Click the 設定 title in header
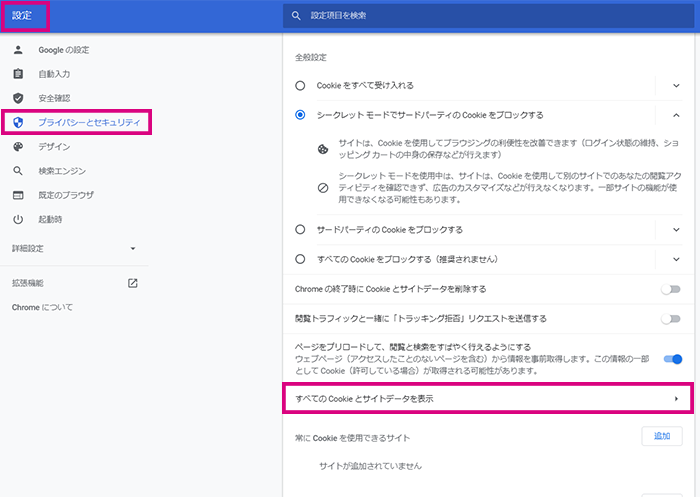 tap(21, 16)
